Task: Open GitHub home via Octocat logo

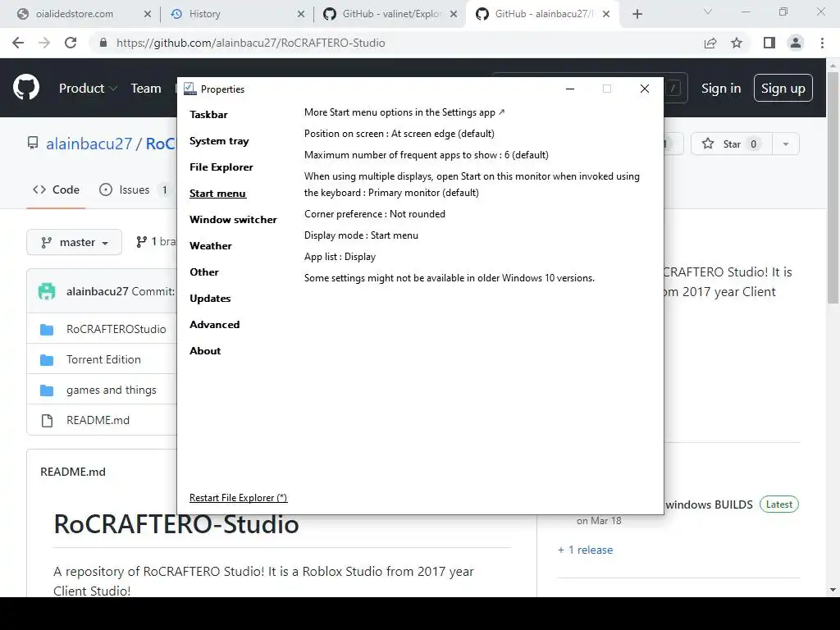Action: 25,88
